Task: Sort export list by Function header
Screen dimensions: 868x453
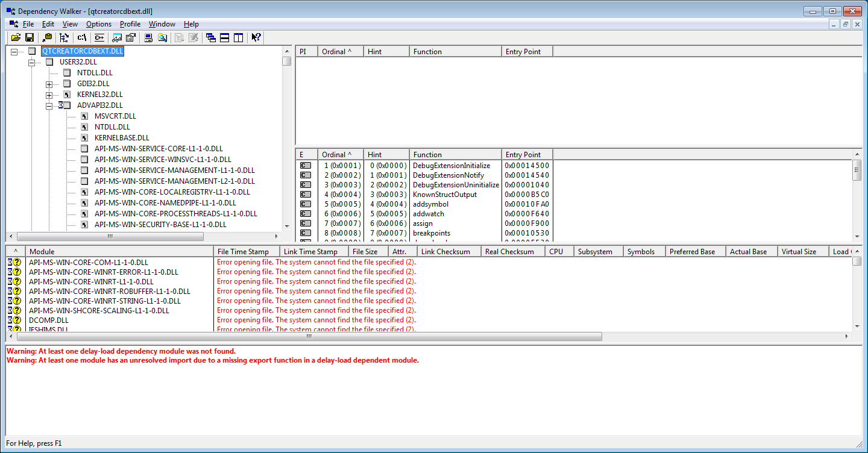Action: pos(455,155)
